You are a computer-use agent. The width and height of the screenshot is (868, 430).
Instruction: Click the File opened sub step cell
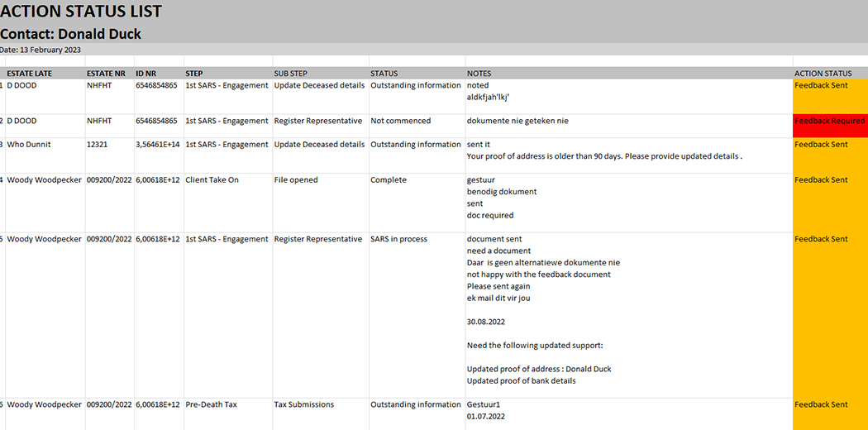click(296, 180)
